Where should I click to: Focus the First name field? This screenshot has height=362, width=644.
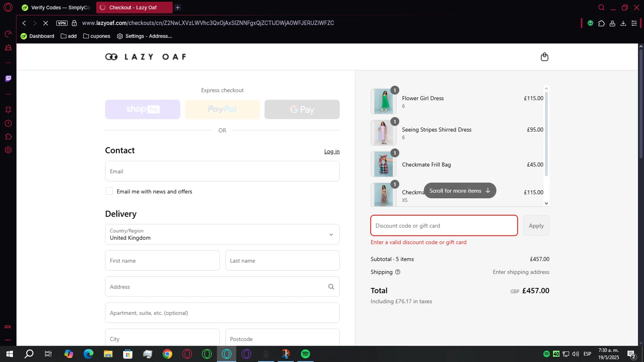point(162,260)
